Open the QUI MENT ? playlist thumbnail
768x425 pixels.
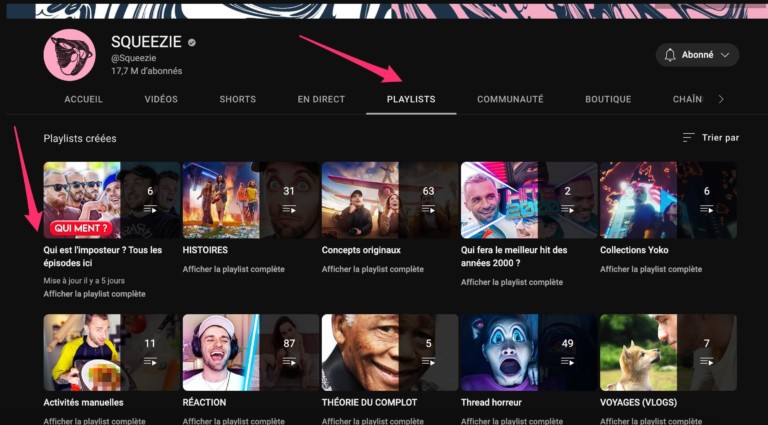tap(112, 200)
